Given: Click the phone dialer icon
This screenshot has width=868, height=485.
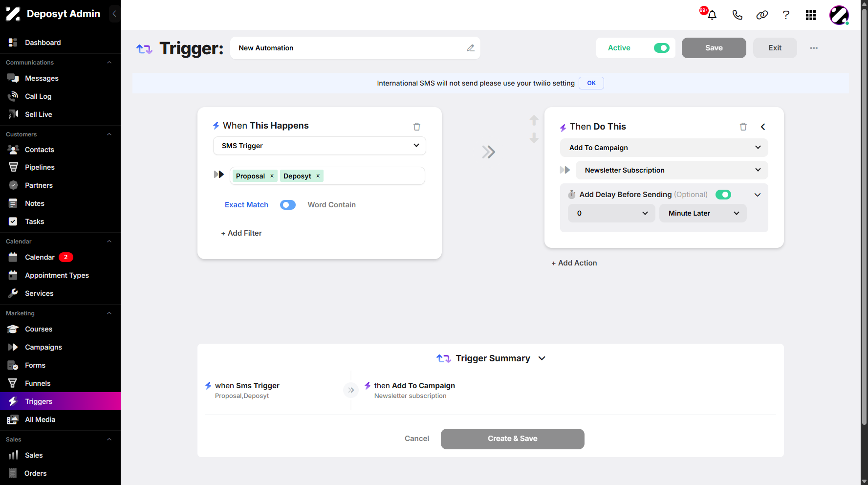Looking at the screenshot, I should coord(737,15).
